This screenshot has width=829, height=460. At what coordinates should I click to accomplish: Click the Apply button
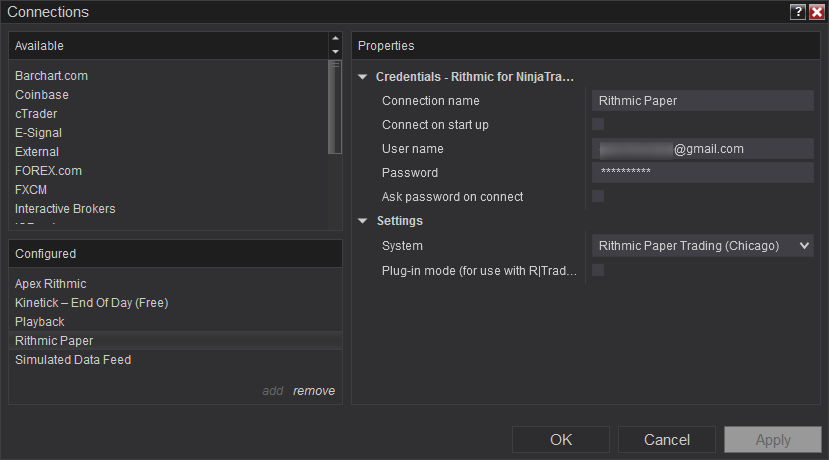pos(773,439)
